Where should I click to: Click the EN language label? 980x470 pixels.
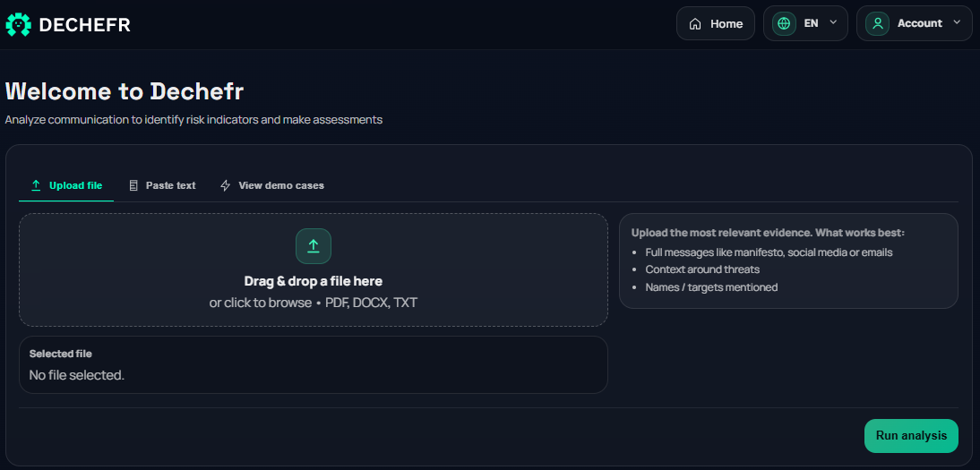point(811,24)
